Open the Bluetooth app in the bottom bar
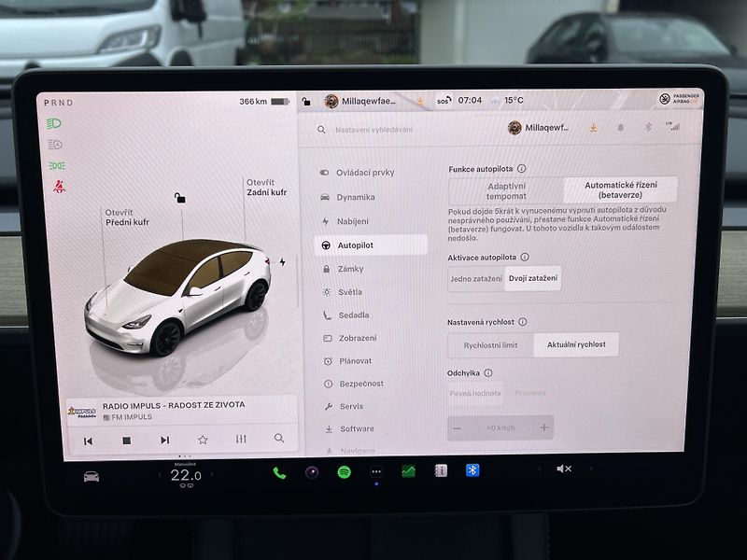 tap(472, 470)
